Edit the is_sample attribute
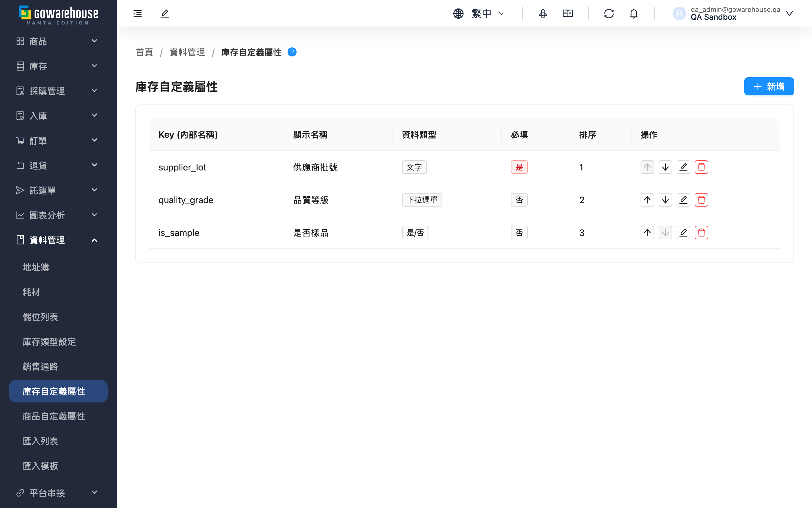812x508 pixels. click(x=683, y=233)
